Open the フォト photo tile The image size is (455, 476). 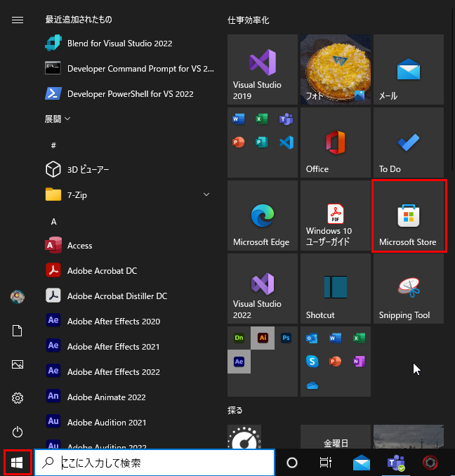(336, 70)
